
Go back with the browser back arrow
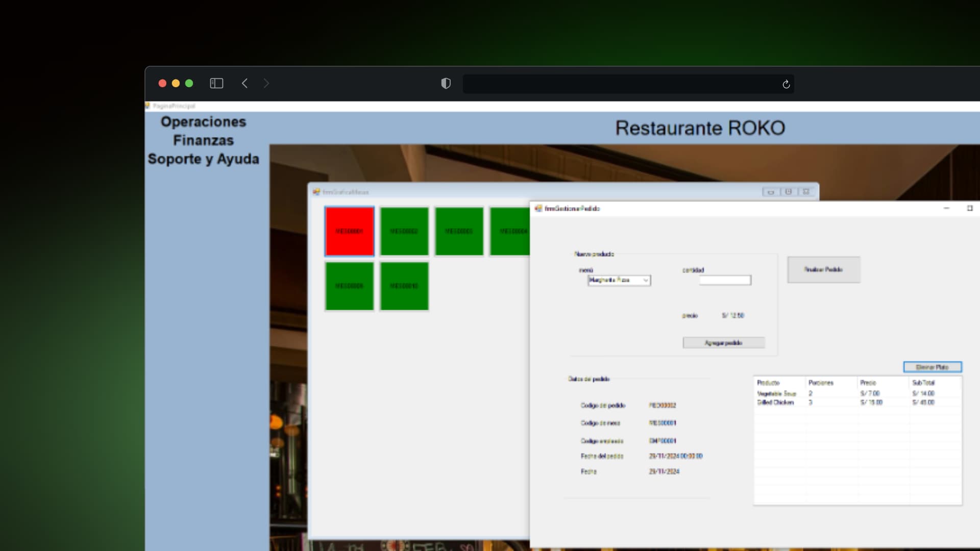(x=244, y=83)
